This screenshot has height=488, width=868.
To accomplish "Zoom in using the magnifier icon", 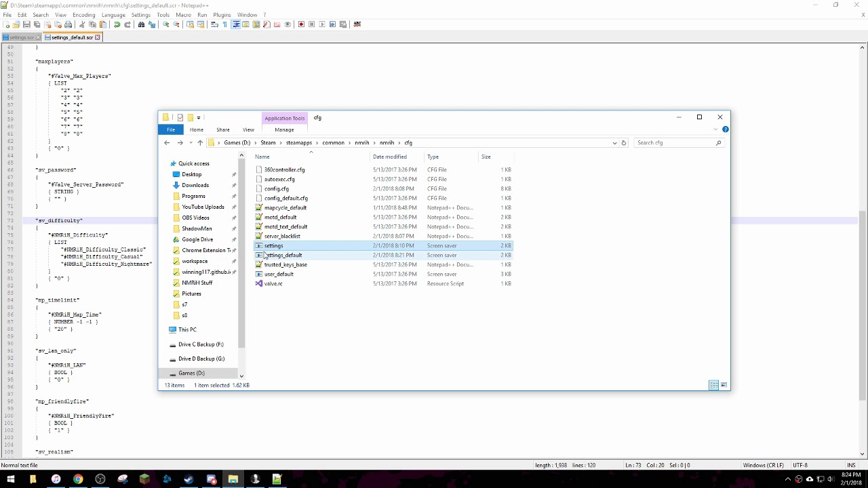I will point(164,24).
